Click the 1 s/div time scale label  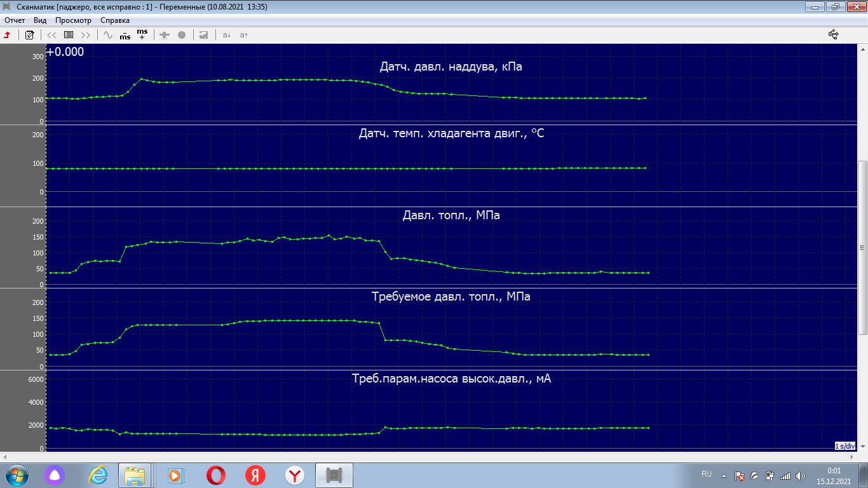(844, 446)
